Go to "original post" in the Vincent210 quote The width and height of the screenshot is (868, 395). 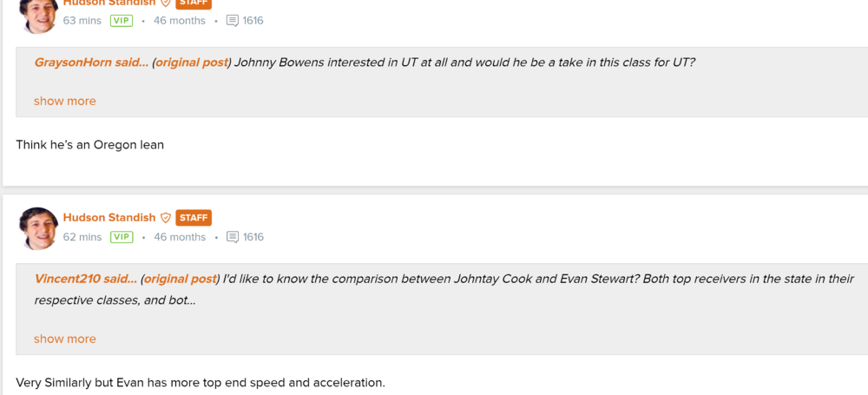coord(180,279)
